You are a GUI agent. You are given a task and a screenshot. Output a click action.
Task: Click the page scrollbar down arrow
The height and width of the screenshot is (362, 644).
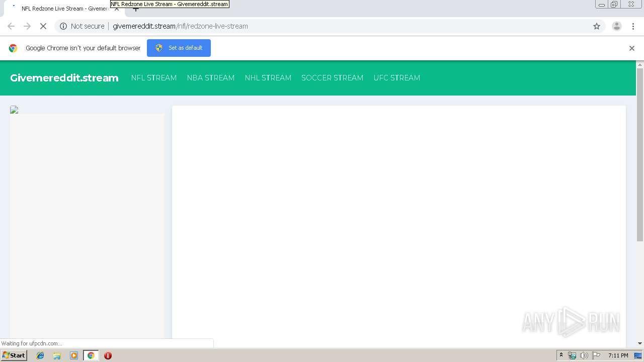[640, 343]
